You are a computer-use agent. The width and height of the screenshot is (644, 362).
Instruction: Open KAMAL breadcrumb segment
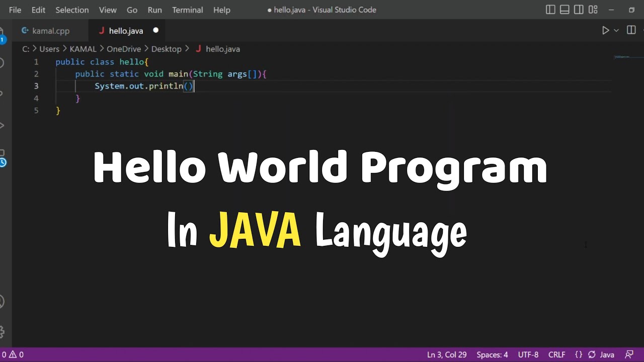click(83, 49)
